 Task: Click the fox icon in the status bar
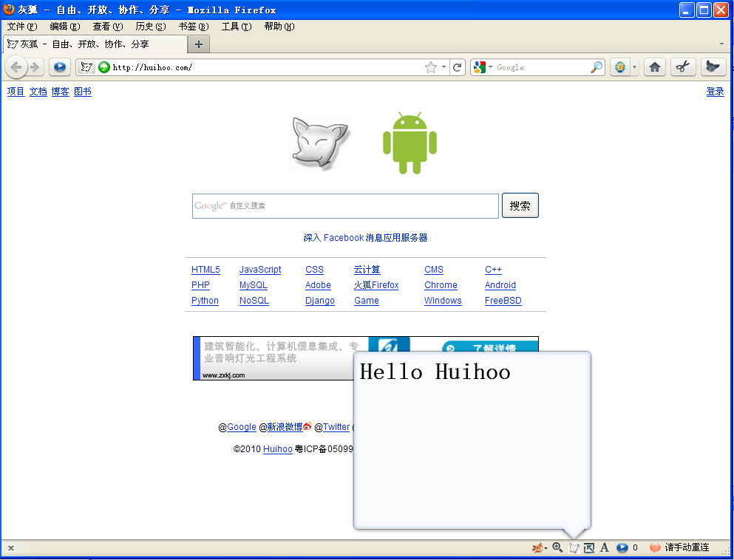538,547
